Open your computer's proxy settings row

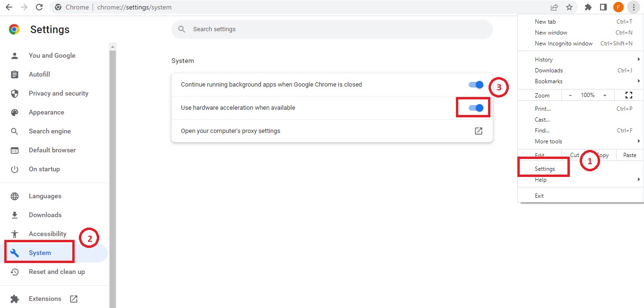(x=332, y=131)
